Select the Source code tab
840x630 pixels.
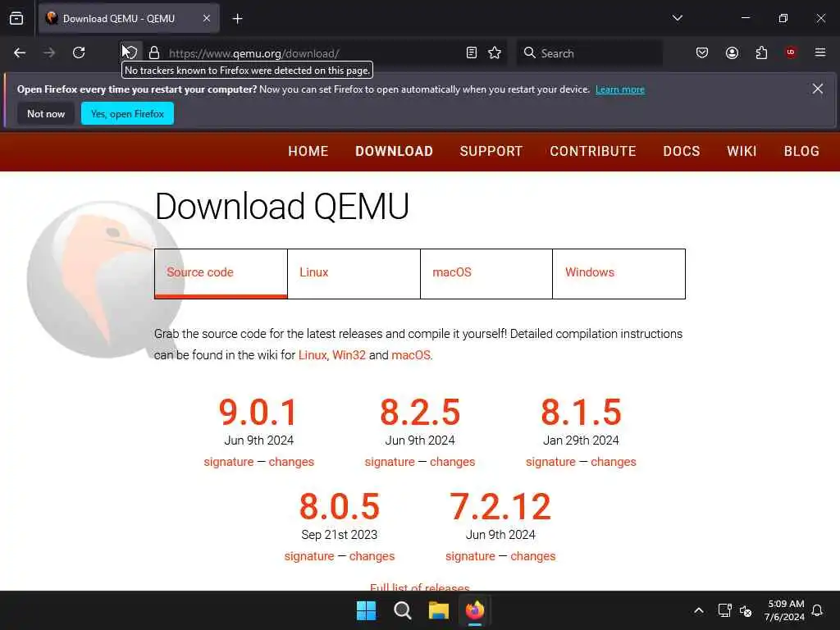tap(221, 274)
